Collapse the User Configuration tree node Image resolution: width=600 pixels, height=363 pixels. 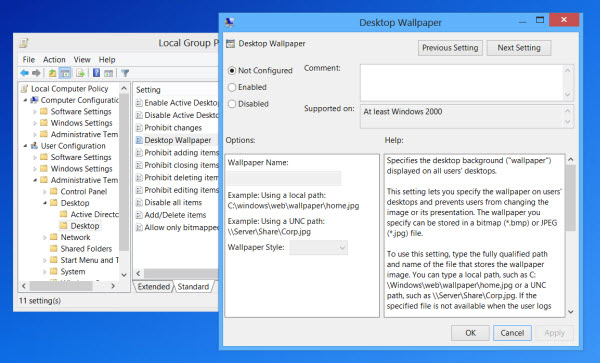click(25, 146)
